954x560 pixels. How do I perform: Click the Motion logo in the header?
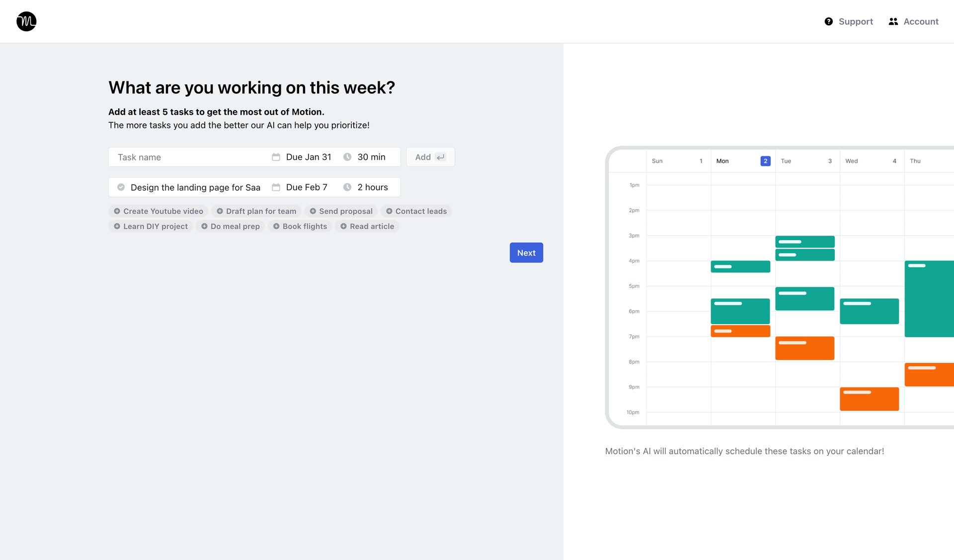pos(26,21)
